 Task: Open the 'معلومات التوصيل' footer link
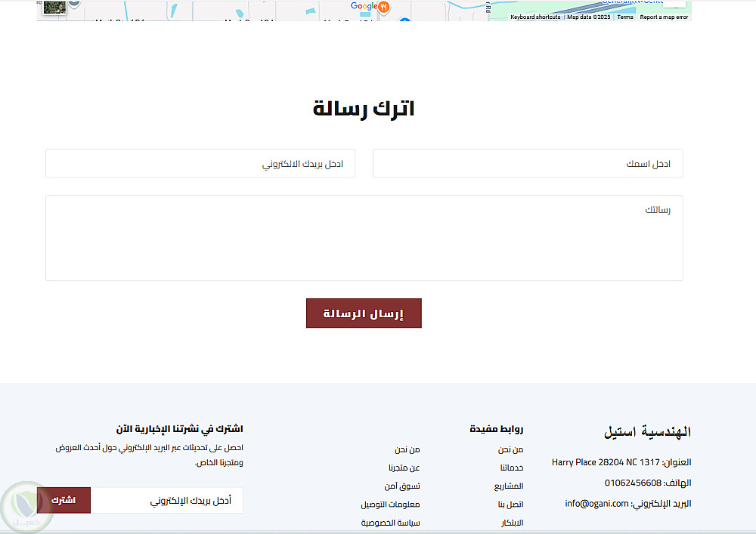coord(391,504)
